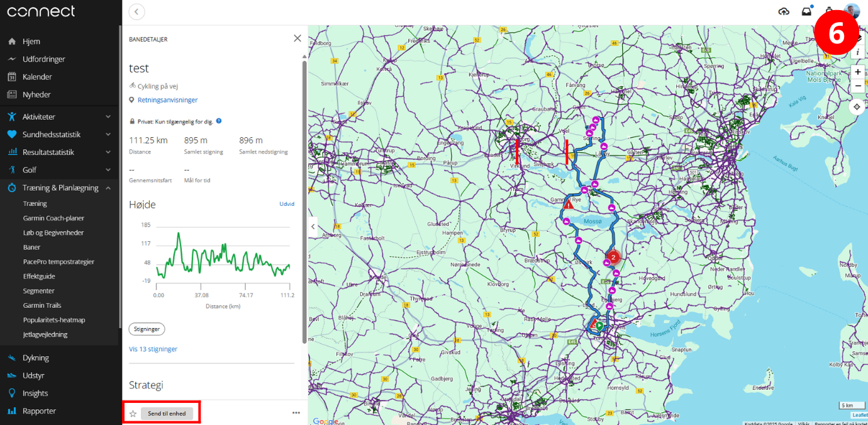
Task: Open the three-dot options menu
Action: coord(296,413)
